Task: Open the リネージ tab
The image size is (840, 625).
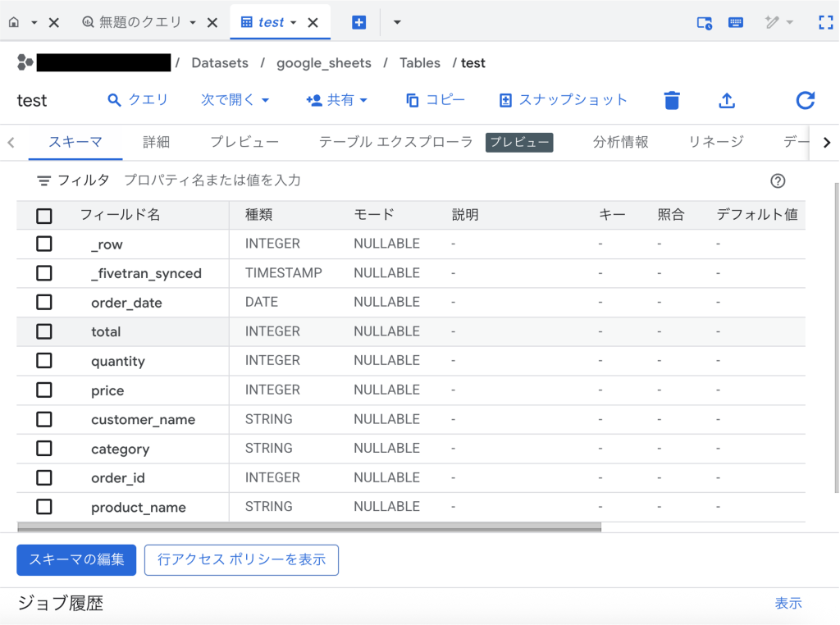Action: pyautogui.click(x=714, y=141)
